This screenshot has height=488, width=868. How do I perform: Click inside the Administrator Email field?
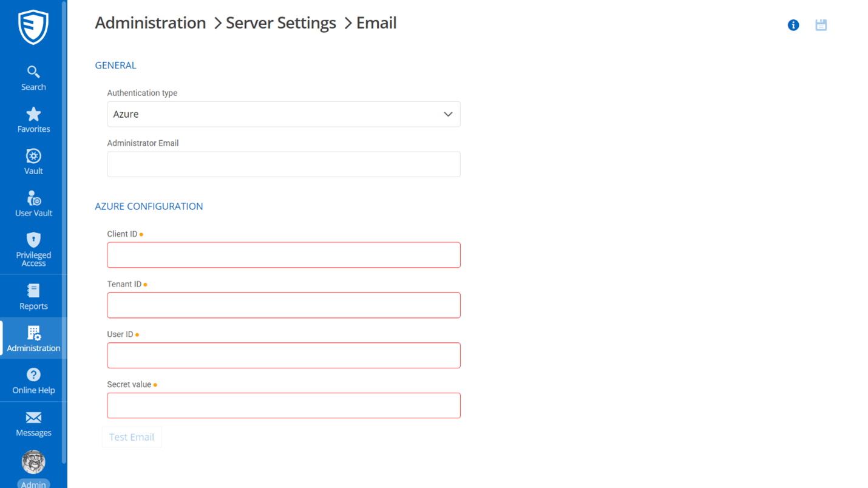coord(283,164)
